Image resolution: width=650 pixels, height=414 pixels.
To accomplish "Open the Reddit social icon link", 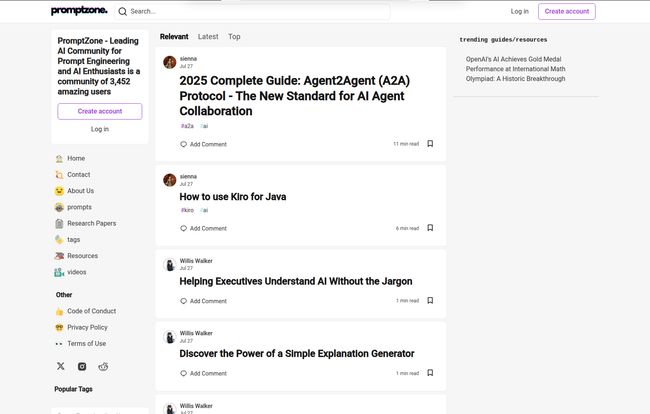I will pos(103,367).
